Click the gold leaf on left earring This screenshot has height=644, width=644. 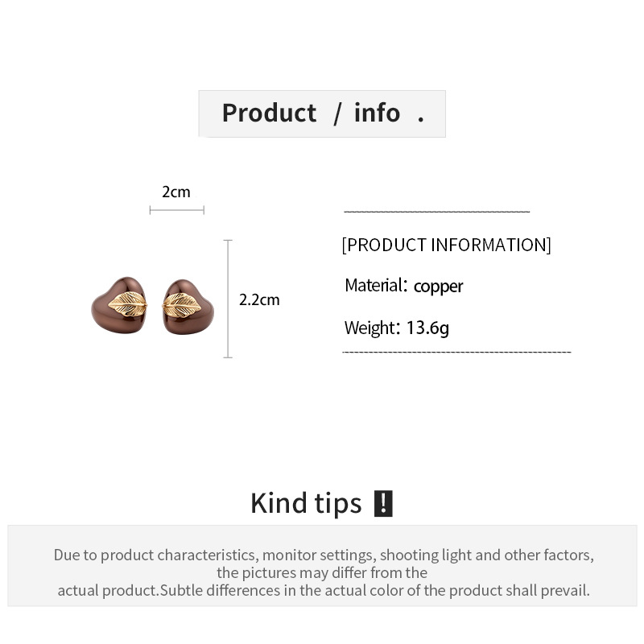point(127,304)
